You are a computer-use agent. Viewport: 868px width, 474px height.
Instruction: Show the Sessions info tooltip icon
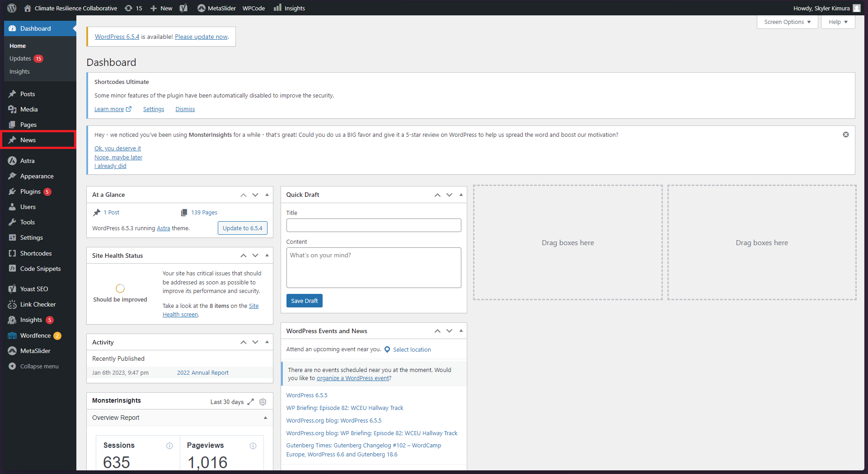[169, 446]
